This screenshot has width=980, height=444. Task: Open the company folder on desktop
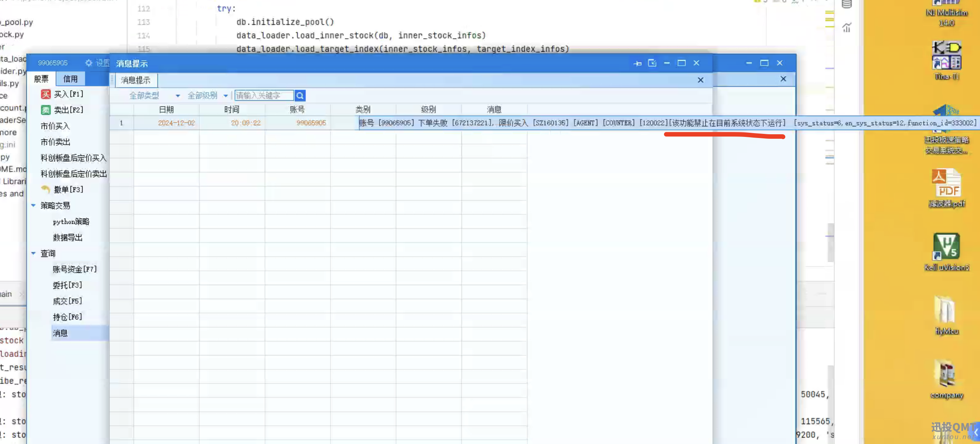[947, 379]
